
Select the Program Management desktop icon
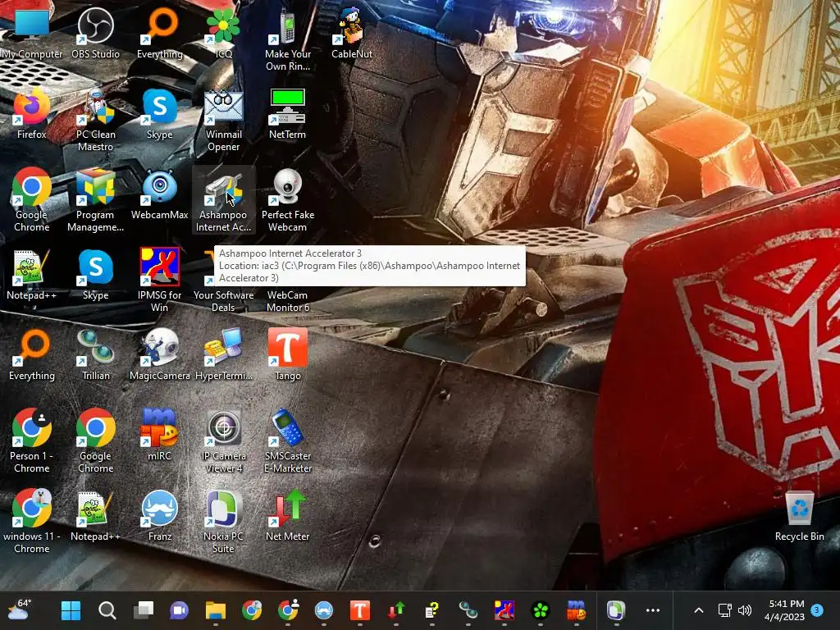95,201
